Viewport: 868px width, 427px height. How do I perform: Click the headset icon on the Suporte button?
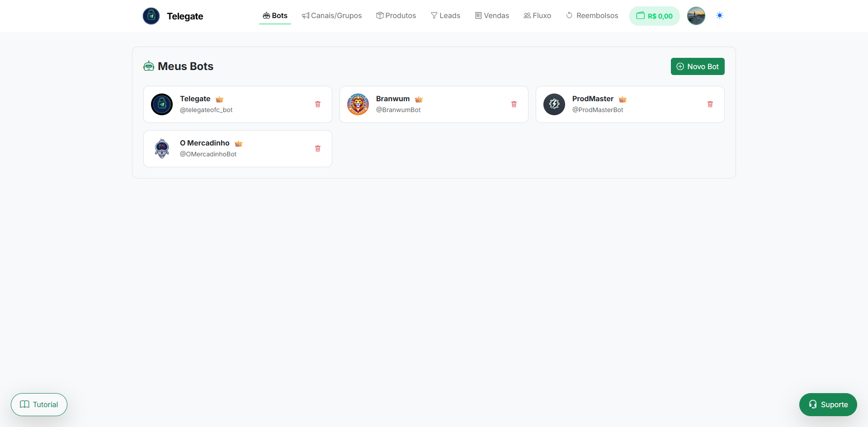(x=812, y=404)
